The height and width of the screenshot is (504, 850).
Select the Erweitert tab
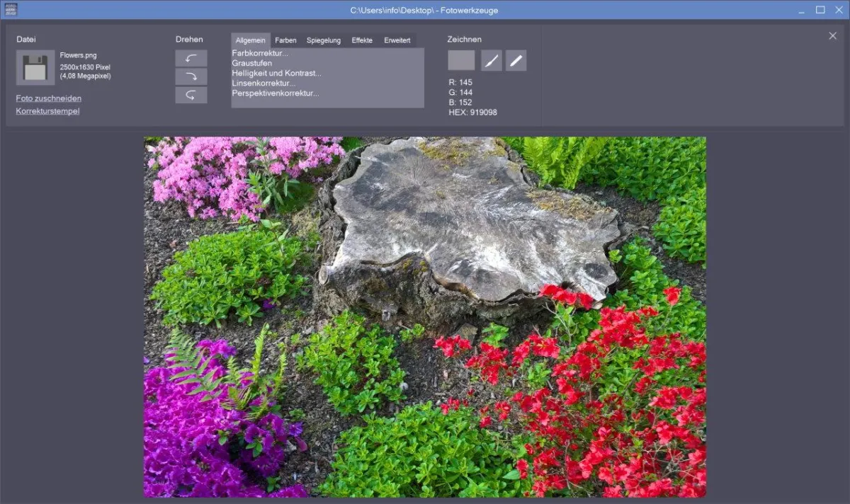(x=397, y=40)
